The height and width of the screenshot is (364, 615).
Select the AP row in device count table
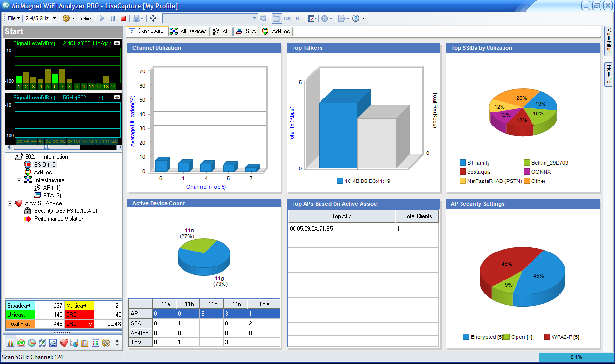click(204, 313)
